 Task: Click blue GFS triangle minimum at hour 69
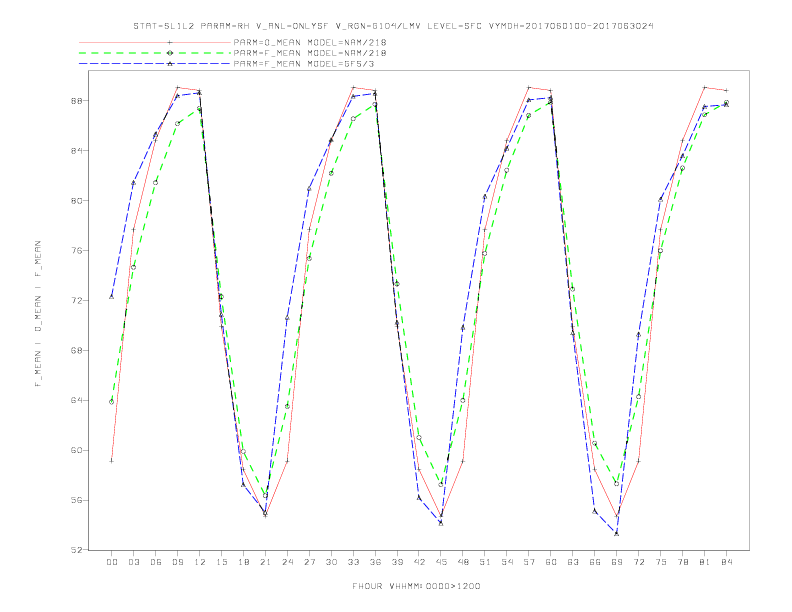(x=617, y=533)
